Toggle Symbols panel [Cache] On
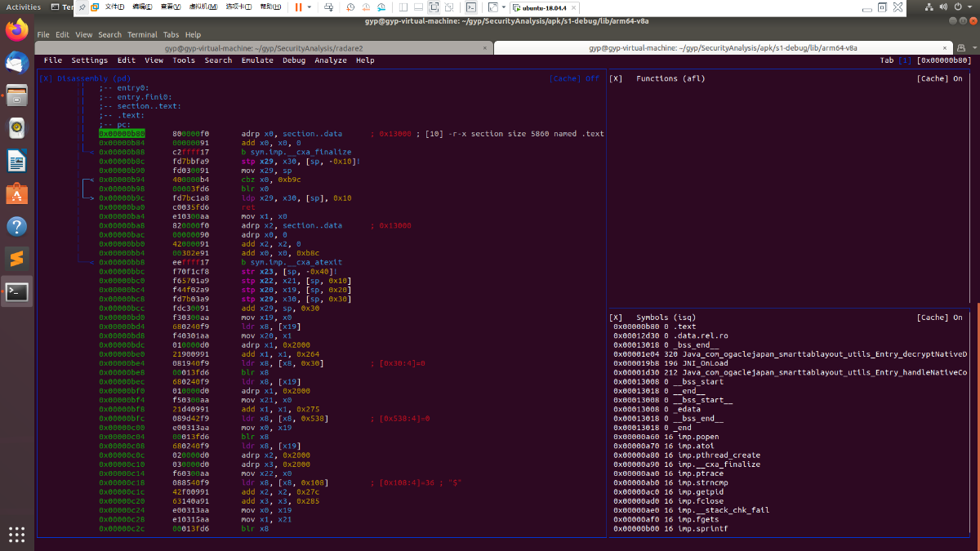Viewport: 980px width, 551px height. pyautogui.click(x=940, y=318)
